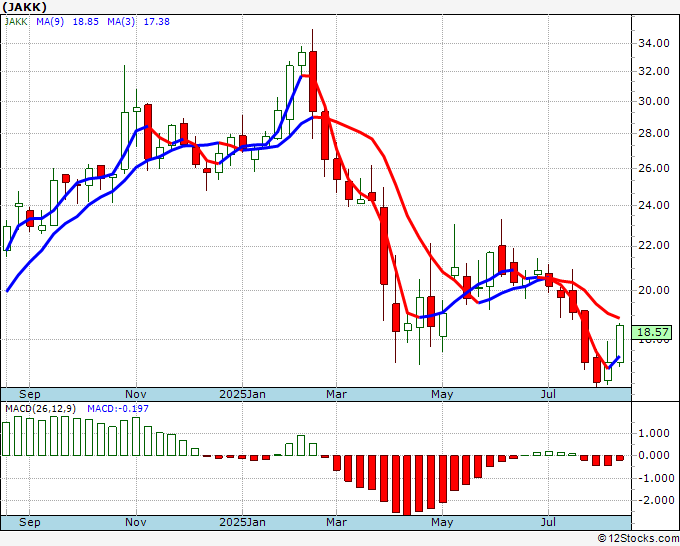680x546 pixels.
Task: Click the 0.000 MACD axis label
Action: [x=654, y=455]
